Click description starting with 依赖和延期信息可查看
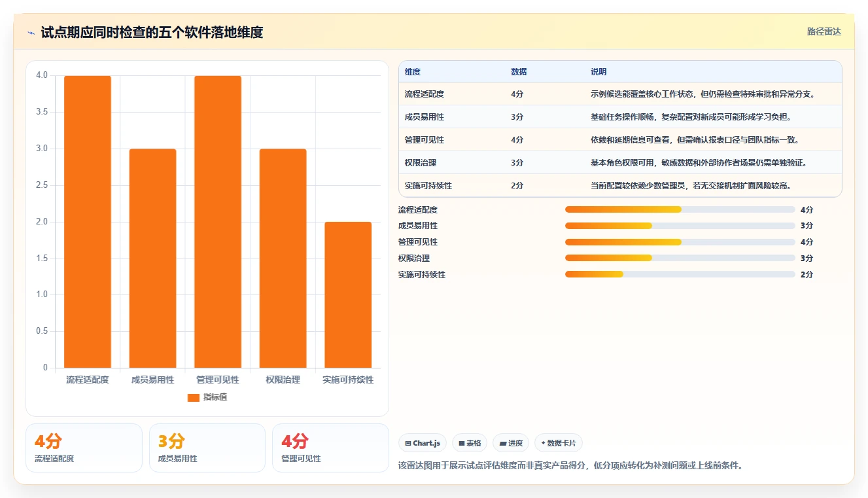868x498 pixels. (x=695, y=140)
